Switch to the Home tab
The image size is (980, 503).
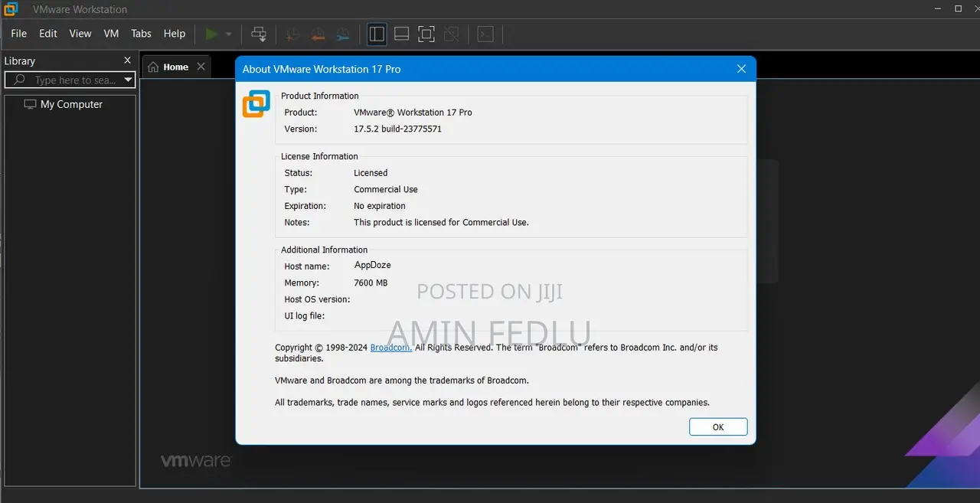tap(175, 66)
